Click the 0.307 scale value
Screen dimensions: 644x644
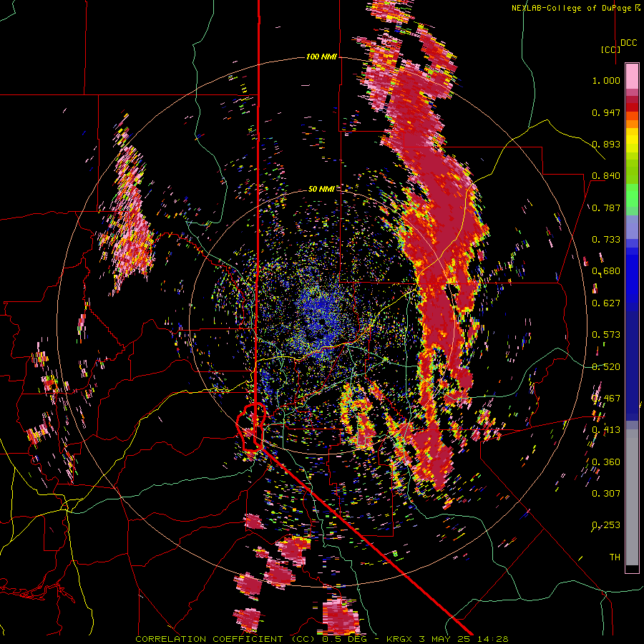606,494
